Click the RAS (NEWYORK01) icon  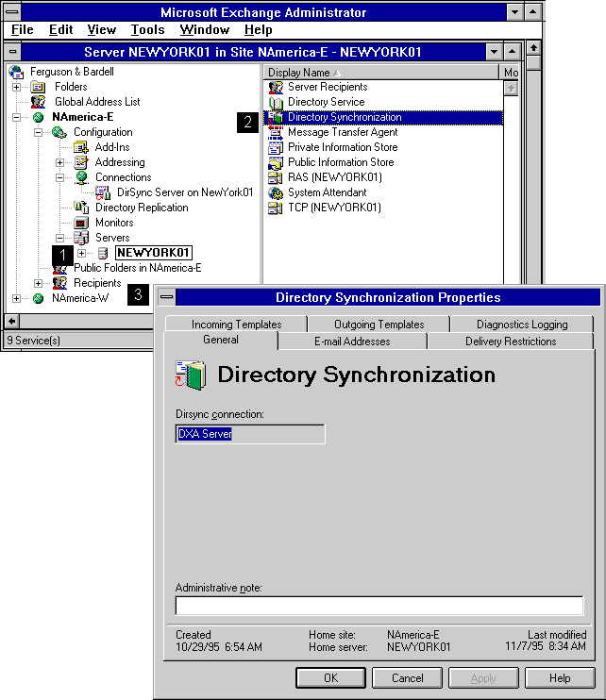[x=275, y=177]
